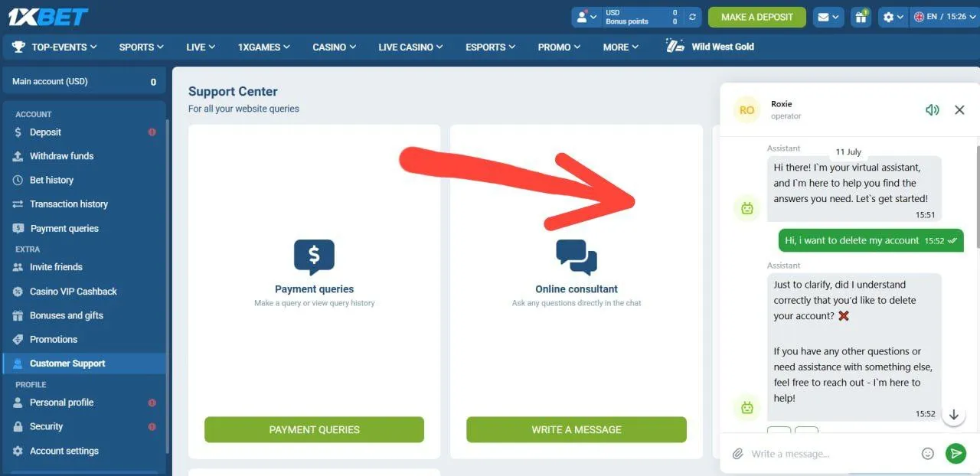
Task: Click the paperclip attach file icon
Action: pos(737,454)
